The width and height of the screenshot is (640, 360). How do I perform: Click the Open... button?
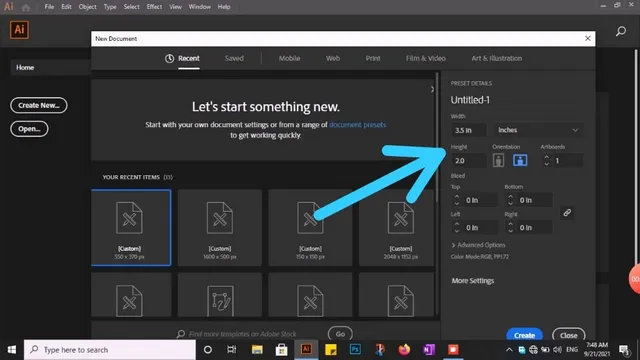29,129
